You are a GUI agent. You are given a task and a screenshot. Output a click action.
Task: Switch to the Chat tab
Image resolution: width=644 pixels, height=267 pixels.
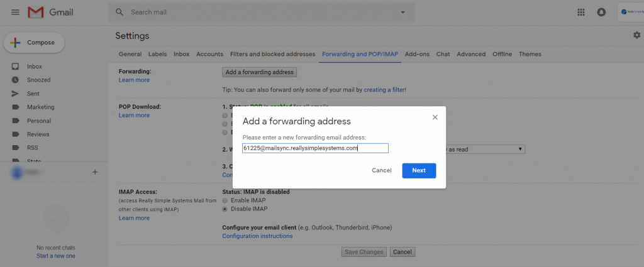[443, 54]
